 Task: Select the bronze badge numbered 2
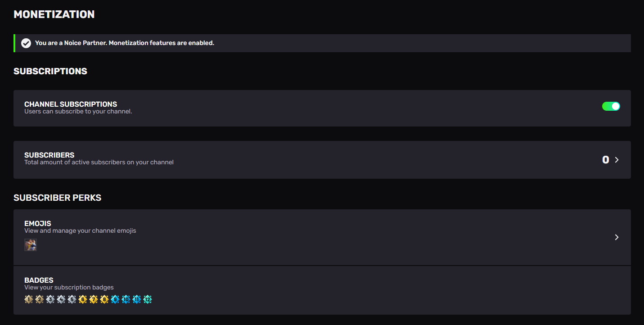[40, 299]
